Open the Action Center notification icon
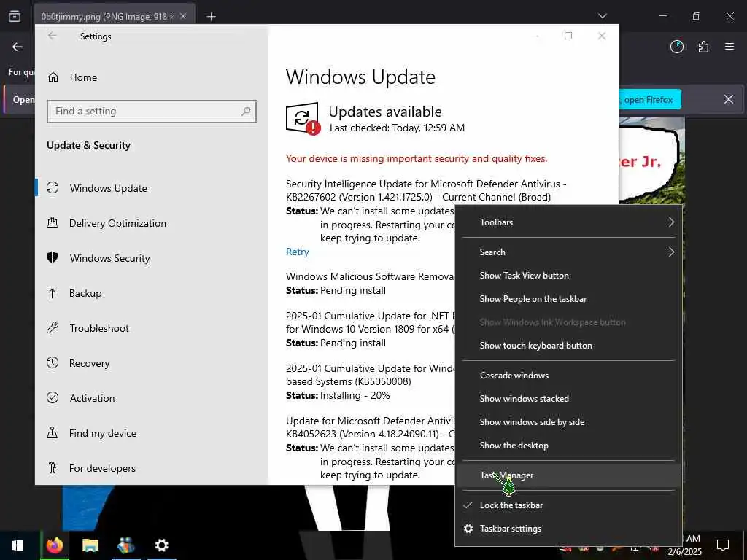 [x=723, y=545]
